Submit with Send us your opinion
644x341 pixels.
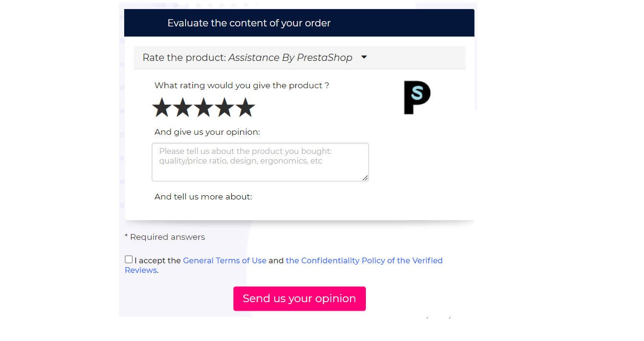pyautogui.click(x=300, y=299)
